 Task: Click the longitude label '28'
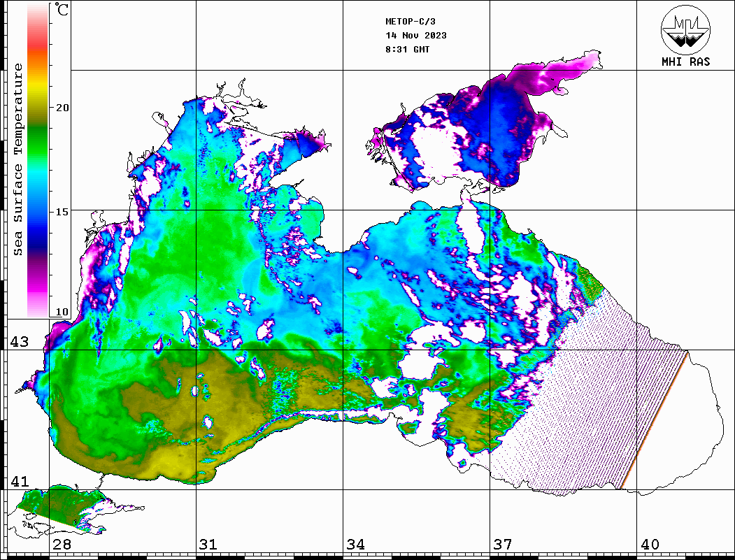coord(62,544)
